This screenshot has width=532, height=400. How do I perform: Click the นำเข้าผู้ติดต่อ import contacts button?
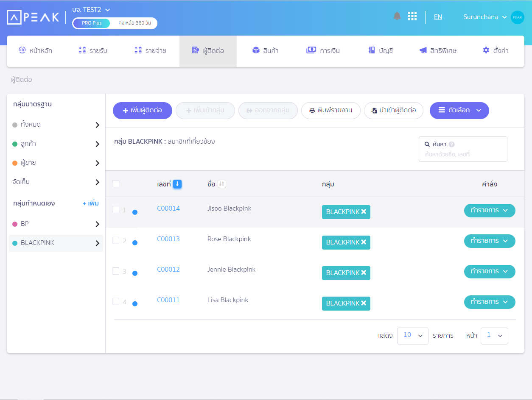pos(394,111)
